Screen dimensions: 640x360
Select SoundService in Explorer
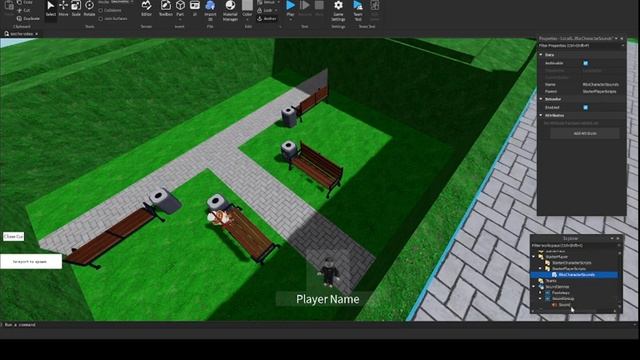(557, 287)
